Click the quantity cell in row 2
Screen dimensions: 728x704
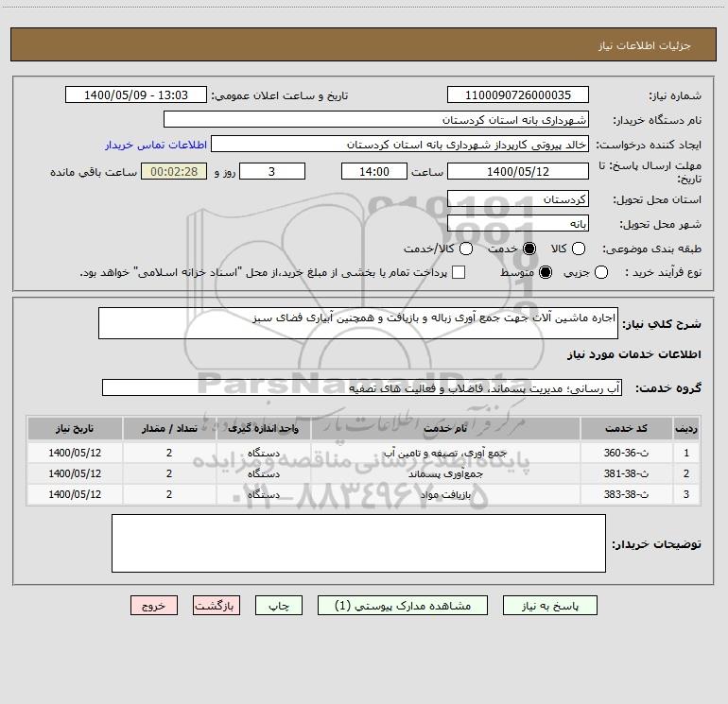169,473
